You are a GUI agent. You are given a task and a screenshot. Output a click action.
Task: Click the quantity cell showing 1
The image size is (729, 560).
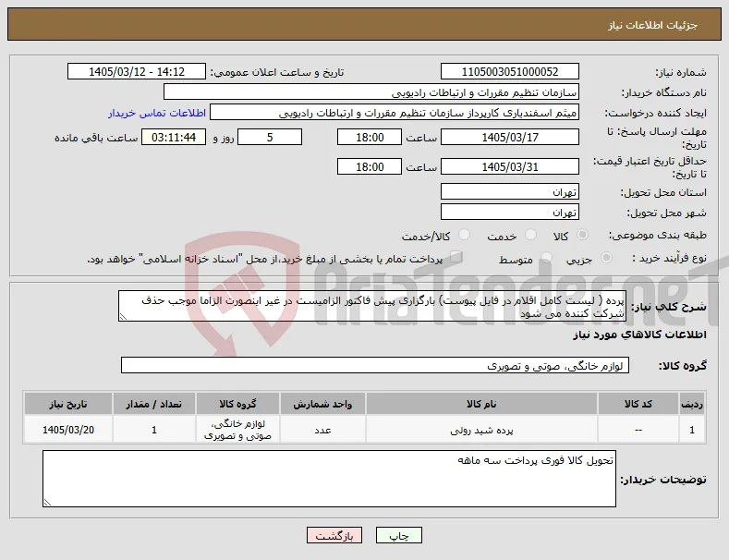tap(154, 430)
